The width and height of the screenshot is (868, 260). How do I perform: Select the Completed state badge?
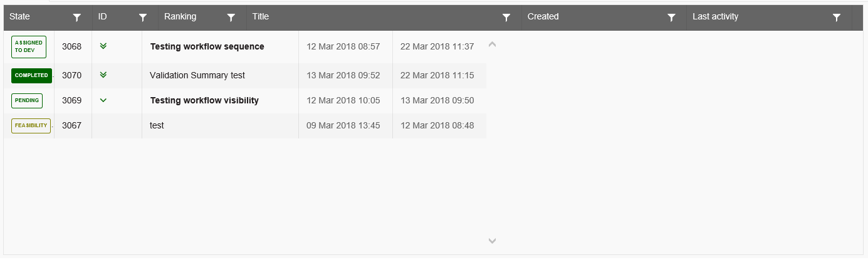31,75
